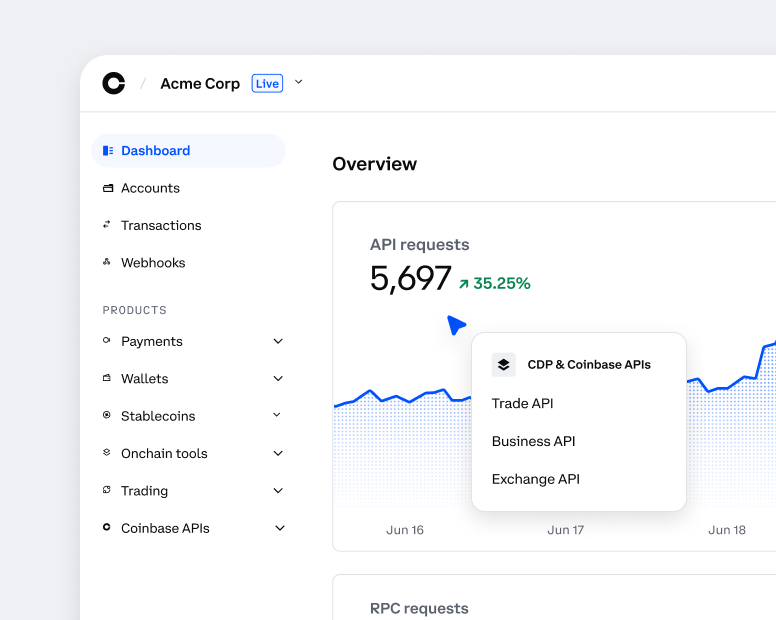Open the Onchain tools label
776x620 pixels.
click(164, 453)
